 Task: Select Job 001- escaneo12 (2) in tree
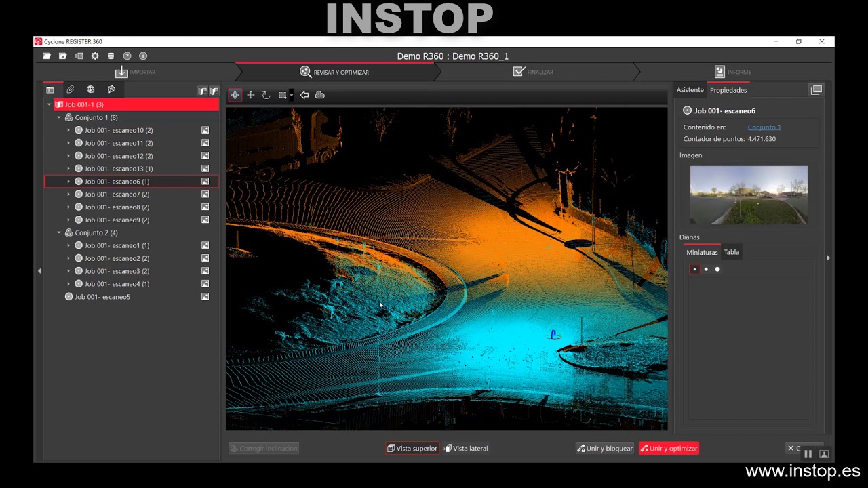click(118, 156)
